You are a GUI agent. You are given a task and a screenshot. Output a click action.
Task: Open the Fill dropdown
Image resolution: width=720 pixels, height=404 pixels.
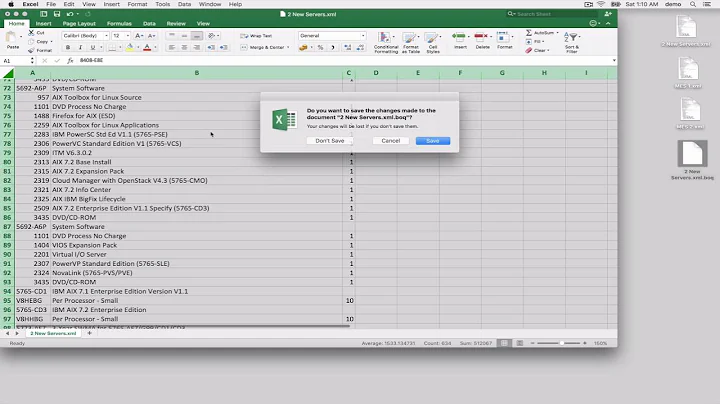(536, 41)
